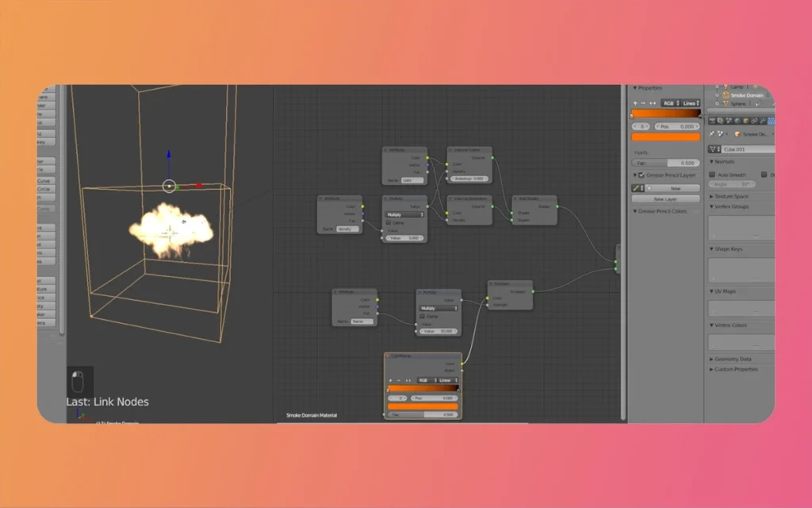The width and height of the screenshot is (812, 508).
Task: Click the color name field on Attribute node
Action: 412,180
